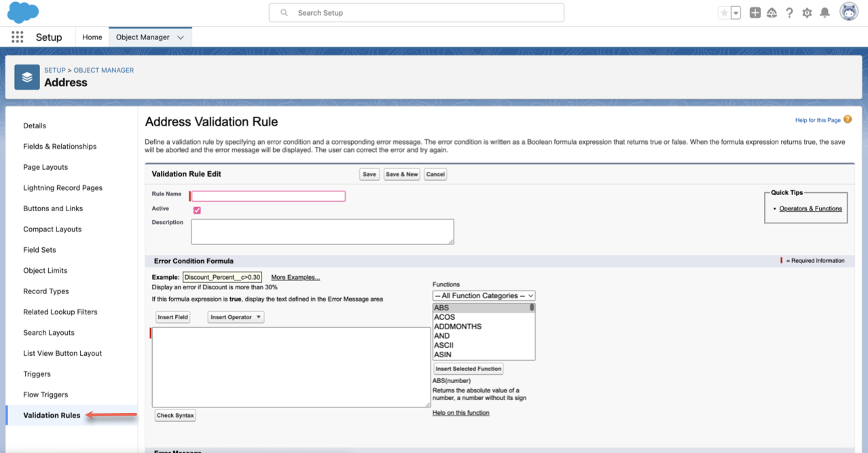
Task: Open Record Types in the sidebar
Action: 46,291
